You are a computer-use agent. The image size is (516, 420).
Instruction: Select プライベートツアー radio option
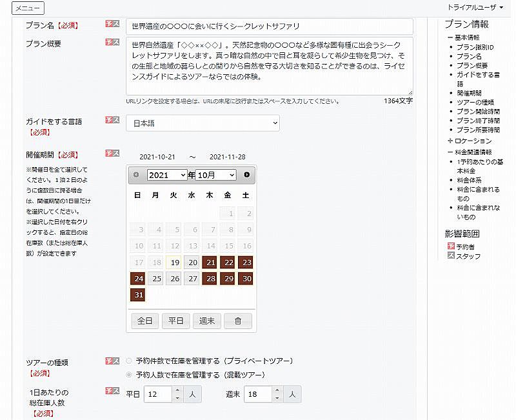pos(130,361)
